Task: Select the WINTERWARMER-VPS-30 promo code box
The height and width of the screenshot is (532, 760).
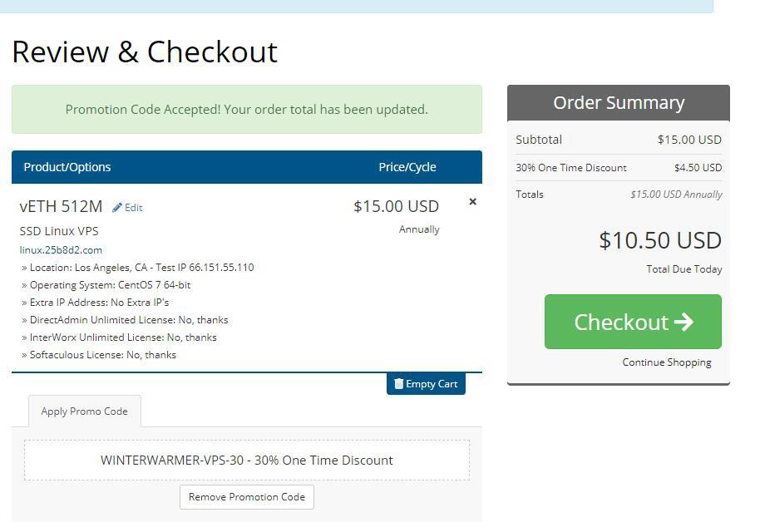Action: pyautogui.click(x=247, y=461)
